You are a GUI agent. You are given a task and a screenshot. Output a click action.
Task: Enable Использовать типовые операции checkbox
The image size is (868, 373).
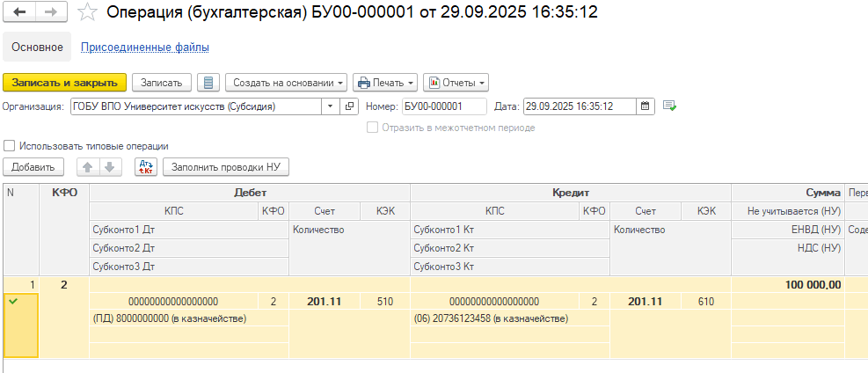(9, 146)
